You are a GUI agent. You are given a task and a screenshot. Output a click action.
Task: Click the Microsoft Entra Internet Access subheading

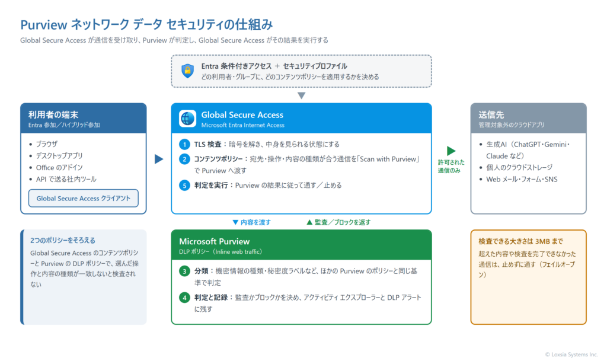pyautogui.click(x=242, y=125)
